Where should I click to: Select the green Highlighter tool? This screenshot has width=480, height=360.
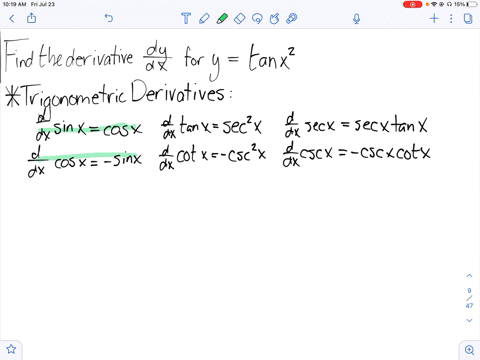[x=222, y=18]
